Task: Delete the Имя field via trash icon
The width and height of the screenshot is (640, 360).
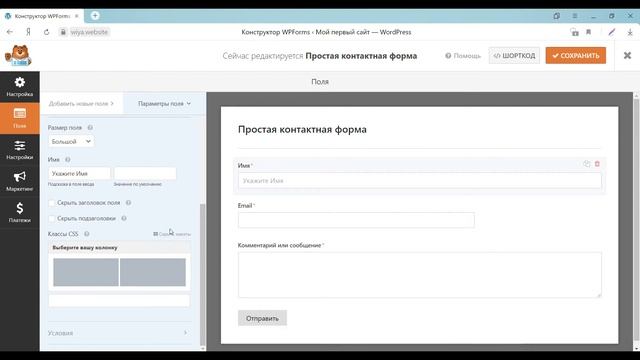Action: (597, 164)
